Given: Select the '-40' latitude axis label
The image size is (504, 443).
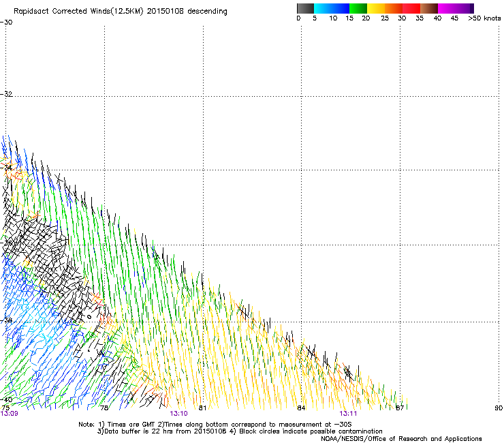Looking at the screenshot, I should 6,399.
